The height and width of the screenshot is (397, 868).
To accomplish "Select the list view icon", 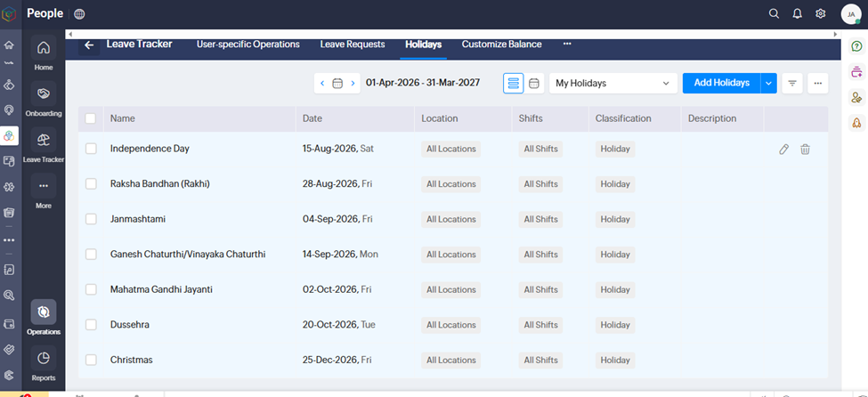I will (x=513, y=83).
